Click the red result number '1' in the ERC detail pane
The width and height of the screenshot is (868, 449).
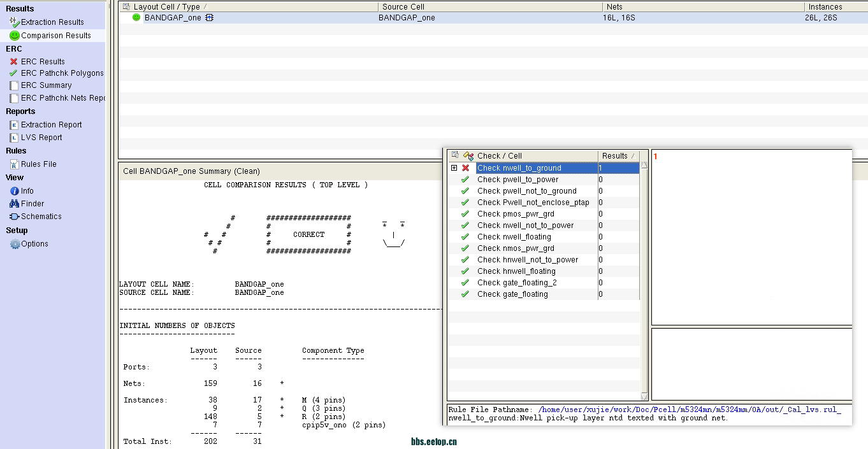tap(655, 157)
